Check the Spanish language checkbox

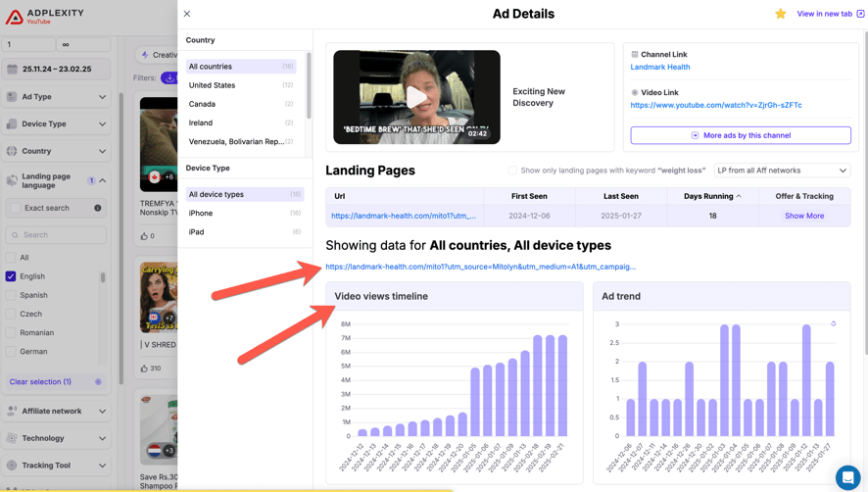click(x=11, y=295)
